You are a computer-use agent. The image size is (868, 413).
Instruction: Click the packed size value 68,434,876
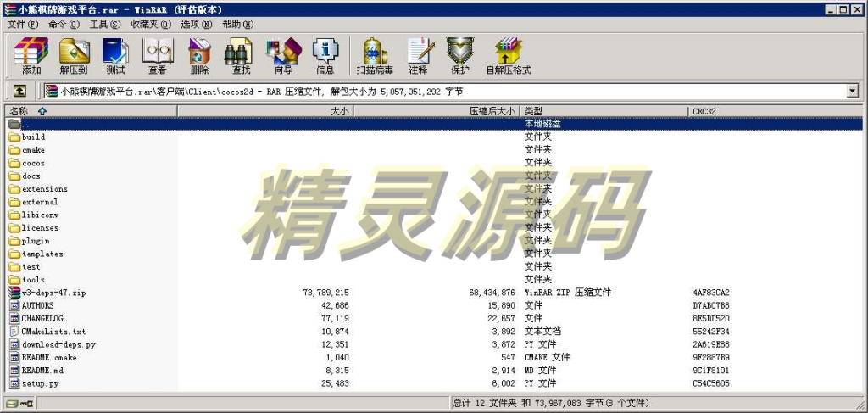coord(492,293)
